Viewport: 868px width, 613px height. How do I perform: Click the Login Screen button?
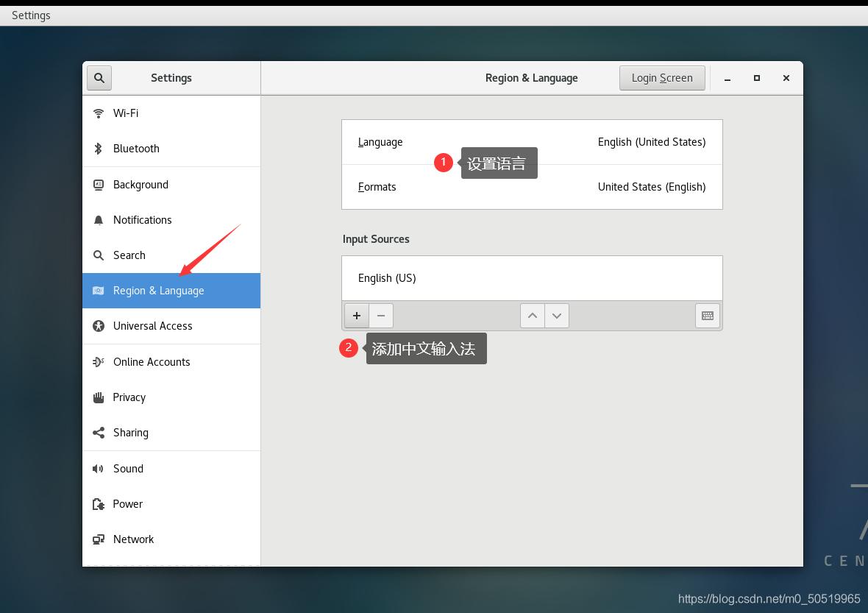(661, 77)
